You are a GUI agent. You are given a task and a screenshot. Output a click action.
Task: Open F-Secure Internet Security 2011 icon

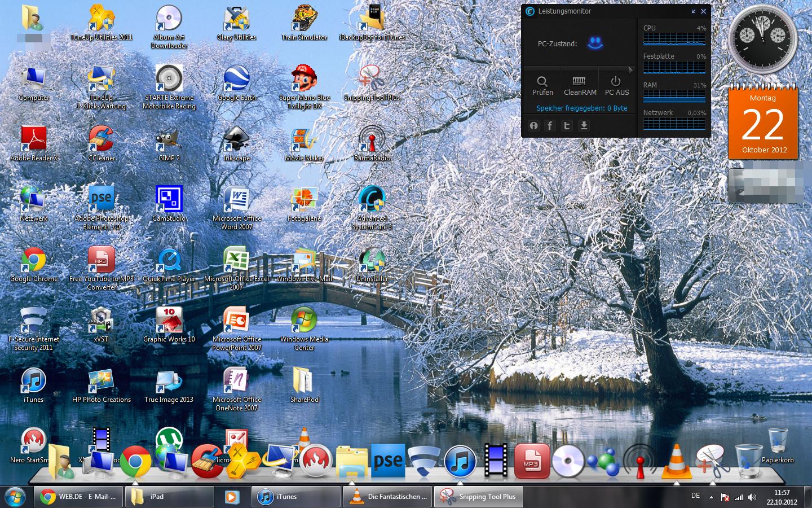pyautogui.click(x=34, y=329)
